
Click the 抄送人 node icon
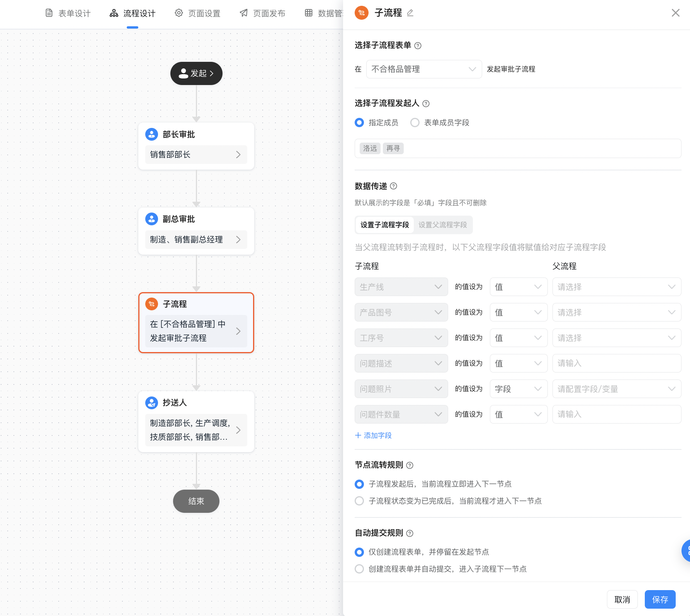click(151, 403)
